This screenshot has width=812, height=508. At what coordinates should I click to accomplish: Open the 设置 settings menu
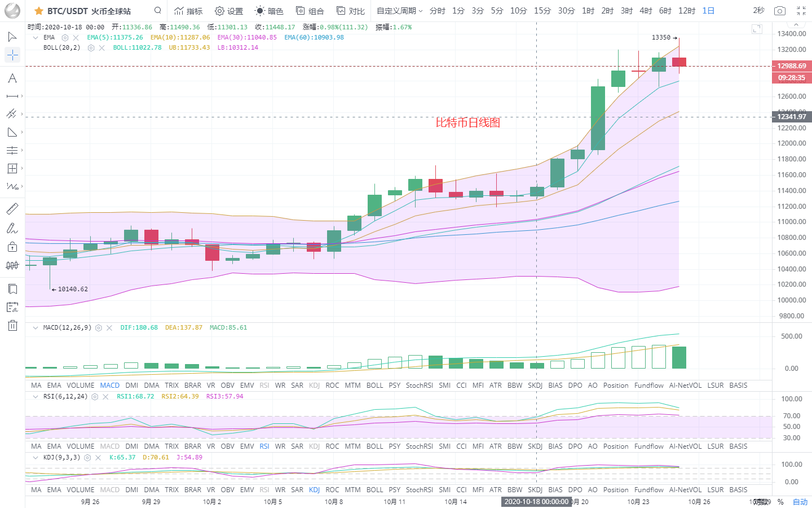[229, 11]
